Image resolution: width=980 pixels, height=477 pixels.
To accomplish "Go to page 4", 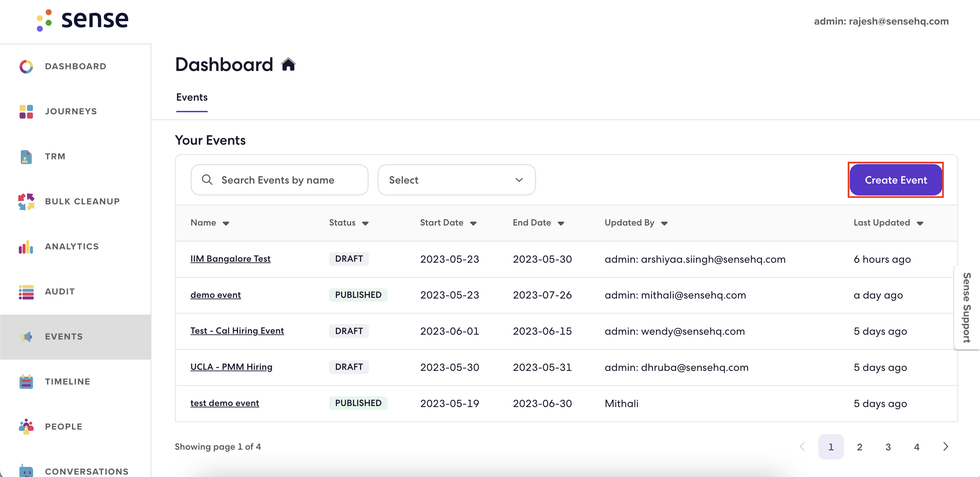I will (917, 447).
